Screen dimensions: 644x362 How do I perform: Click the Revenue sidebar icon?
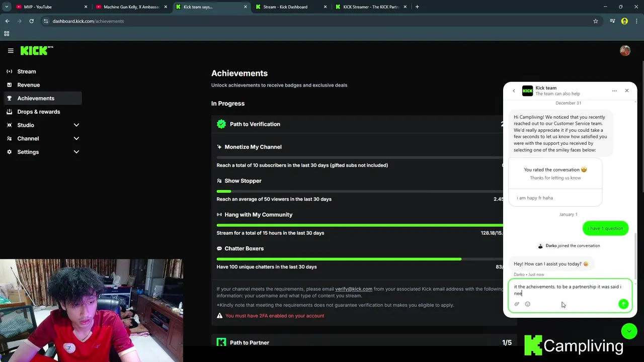pyautogui.click(x=9, y=85)
